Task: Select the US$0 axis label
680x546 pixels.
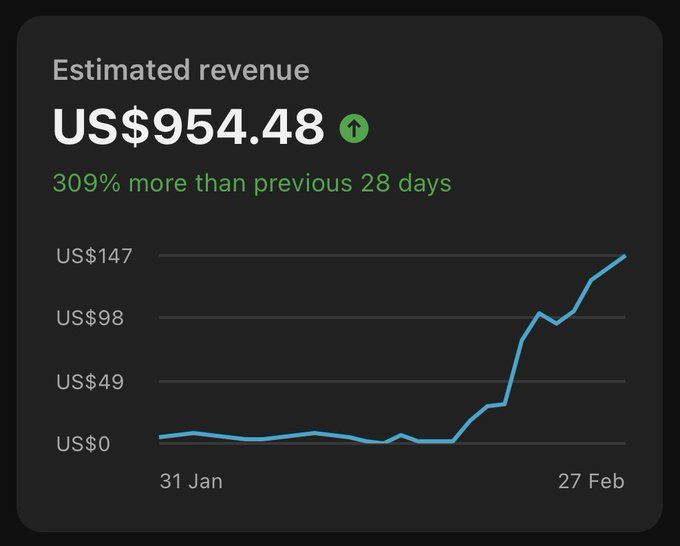Action: click(83, 444)
